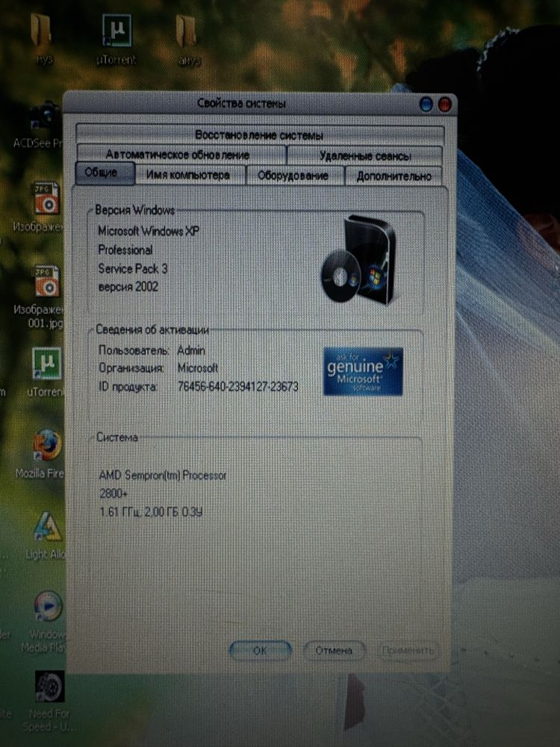The width and height of the screenshot is (560, 747).
Task: Click the Windows XP box image
Action: 358,259
